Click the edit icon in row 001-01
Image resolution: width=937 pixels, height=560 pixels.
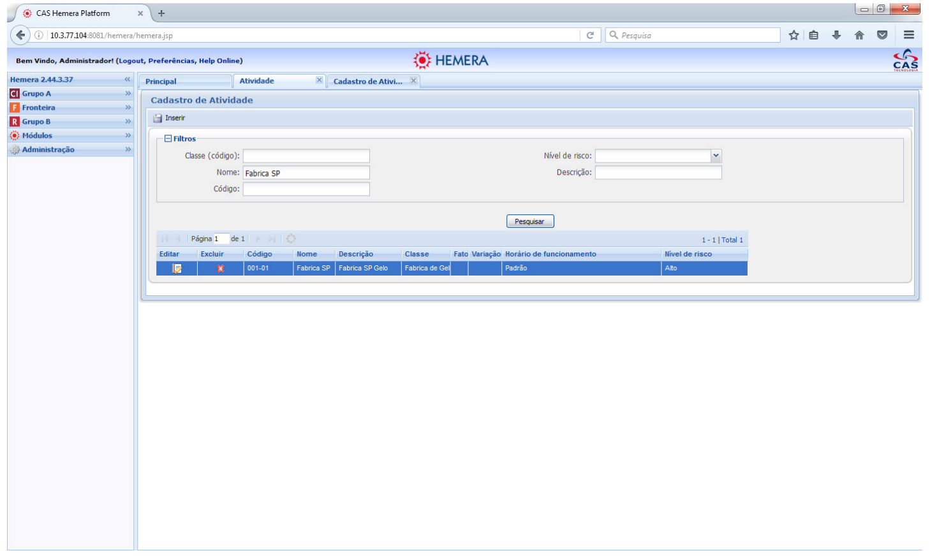(x=177, y=269)
